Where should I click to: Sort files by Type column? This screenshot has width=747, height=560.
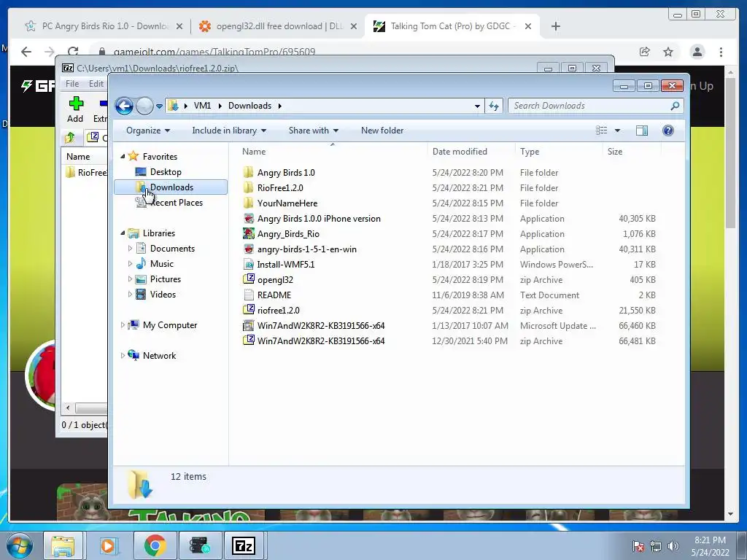coord(530,152)
